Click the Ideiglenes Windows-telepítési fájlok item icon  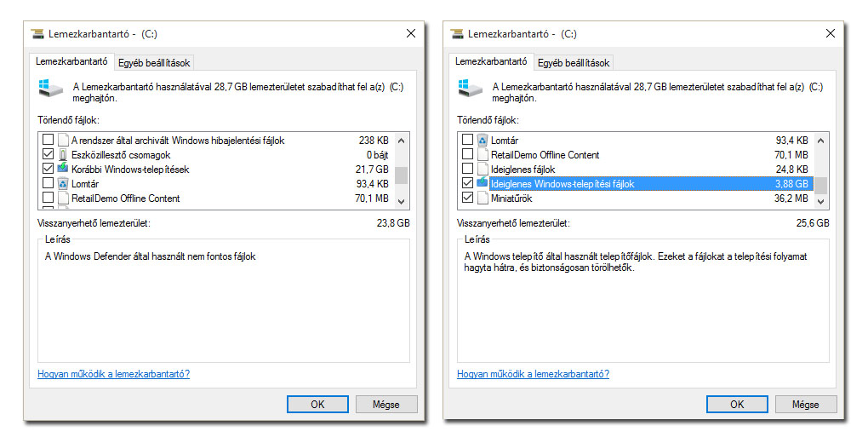483,184
